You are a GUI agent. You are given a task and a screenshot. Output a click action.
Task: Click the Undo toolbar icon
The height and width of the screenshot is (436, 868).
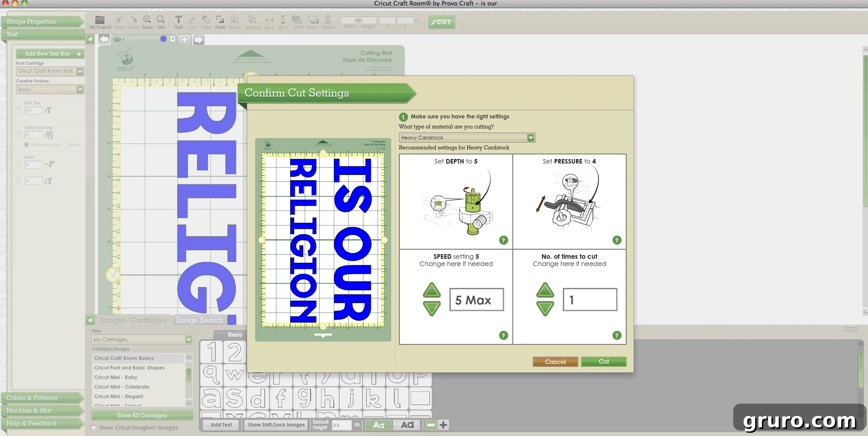(x=120, y=22)
